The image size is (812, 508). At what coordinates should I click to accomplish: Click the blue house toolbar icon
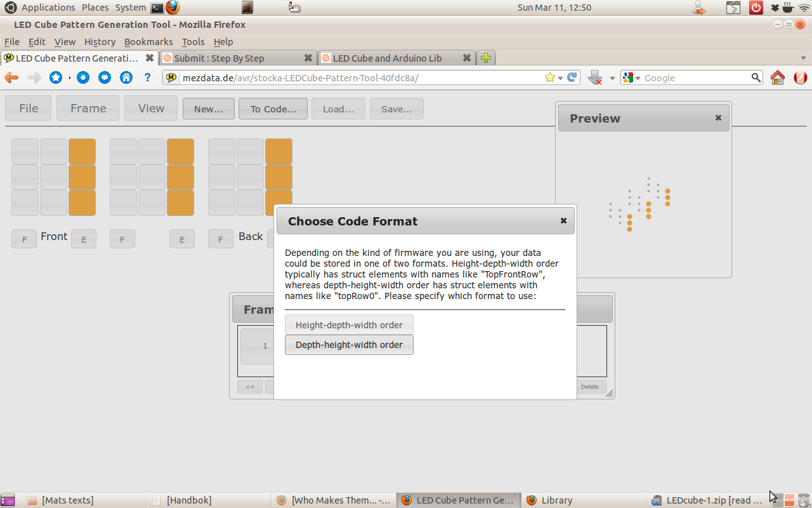coord(126,77)
